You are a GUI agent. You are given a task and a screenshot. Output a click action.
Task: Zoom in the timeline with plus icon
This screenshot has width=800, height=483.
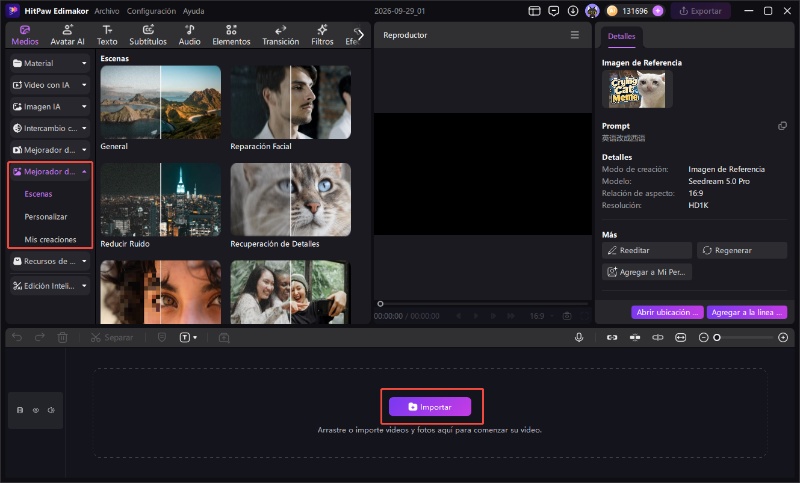pyautogui.click(x=783, y=337)
